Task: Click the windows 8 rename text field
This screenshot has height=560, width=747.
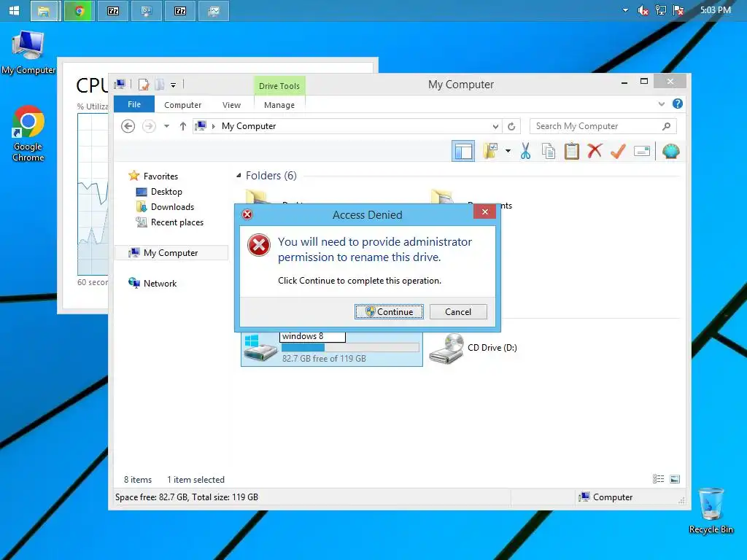Action: (x=312, y=336)
